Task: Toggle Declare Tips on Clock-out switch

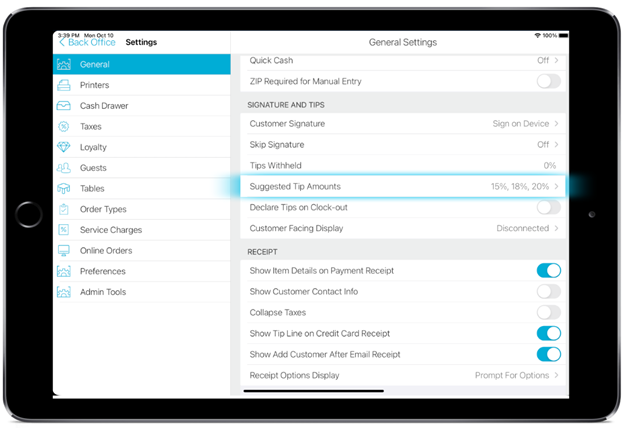Action: click(548, 207)
